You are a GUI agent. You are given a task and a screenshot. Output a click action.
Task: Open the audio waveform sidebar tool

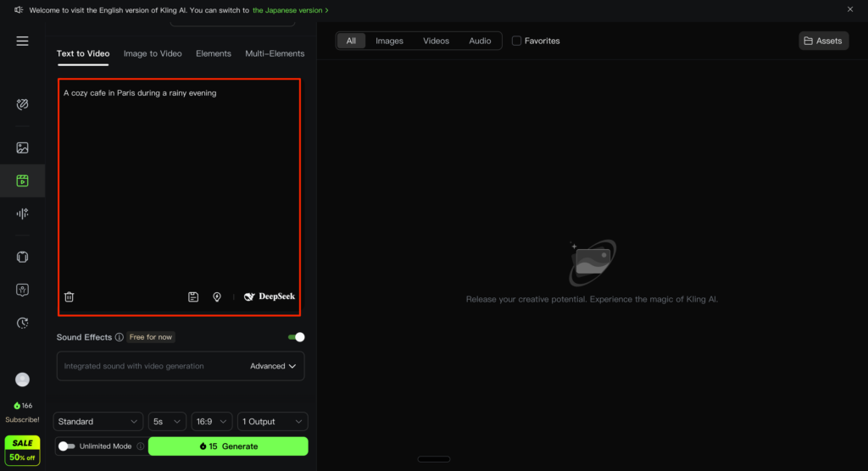tap(23, 213)
